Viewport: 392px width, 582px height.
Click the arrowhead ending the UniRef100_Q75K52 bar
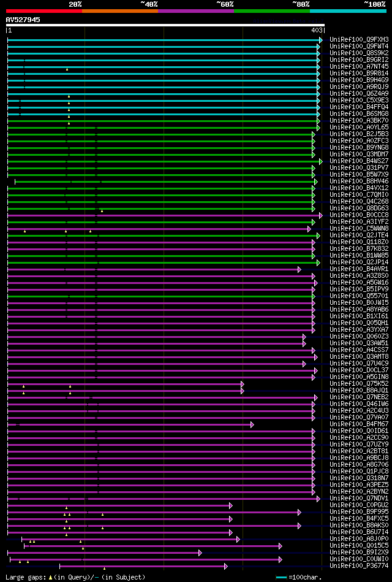point(243,384)
